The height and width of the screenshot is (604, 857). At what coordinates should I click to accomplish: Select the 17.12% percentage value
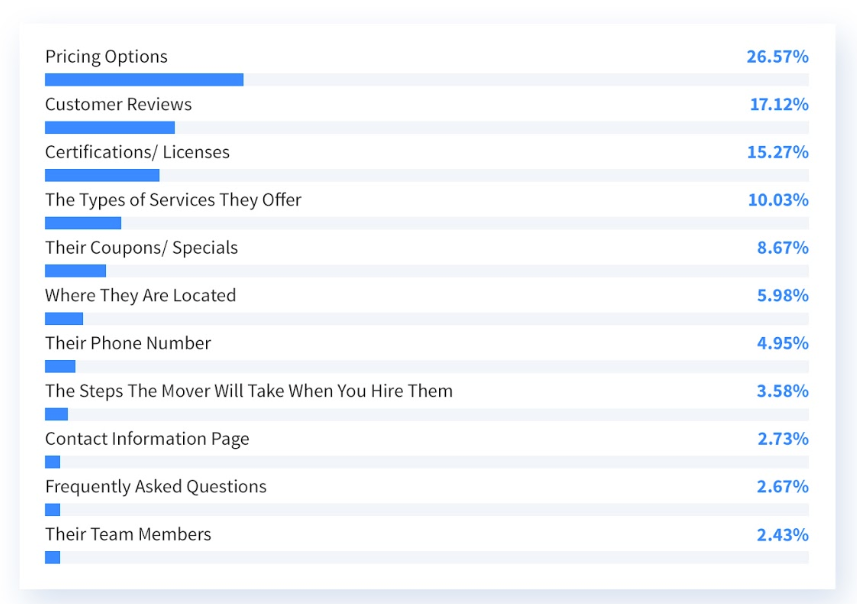pyautogui.click(x=779, y=104)
